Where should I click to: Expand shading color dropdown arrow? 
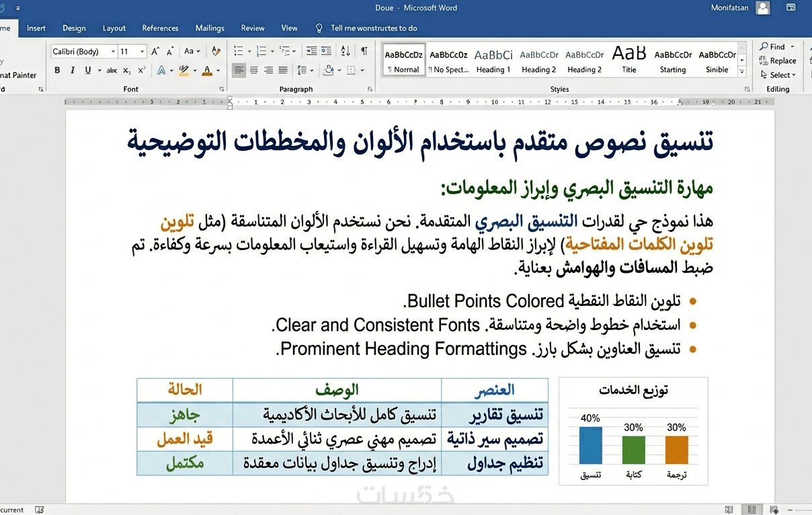(341, 70)
